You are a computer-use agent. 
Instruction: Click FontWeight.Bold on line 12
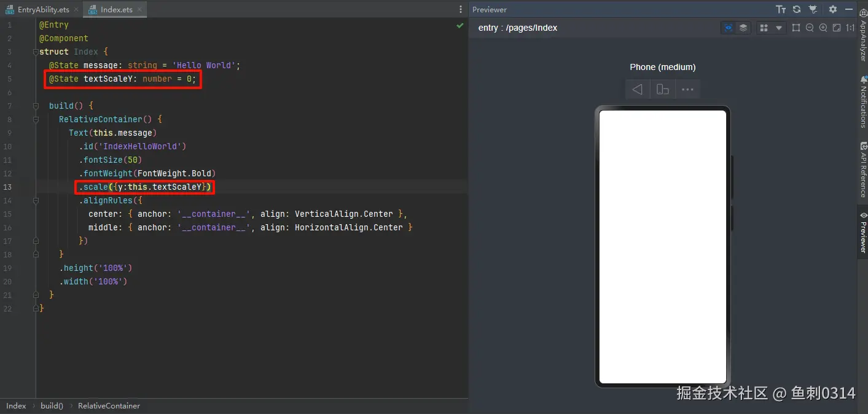click(174, 173)
